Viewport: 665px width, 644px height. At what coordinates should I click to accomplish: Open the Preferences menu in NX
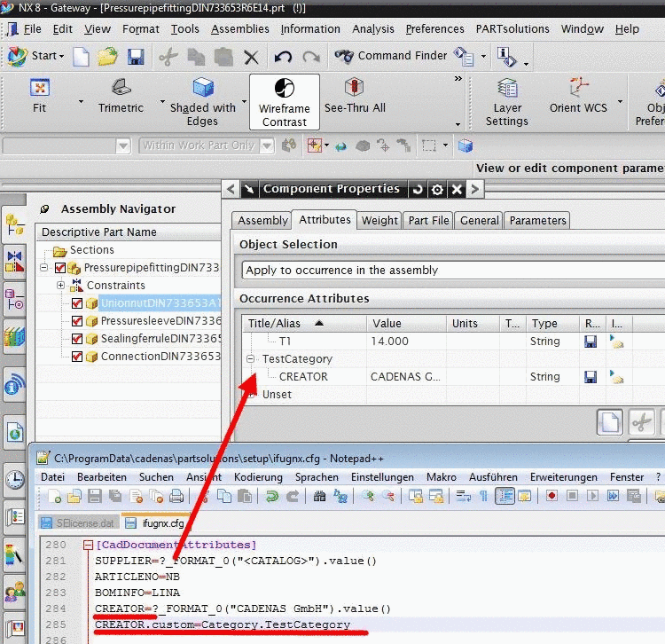click(x=434, y=29)
